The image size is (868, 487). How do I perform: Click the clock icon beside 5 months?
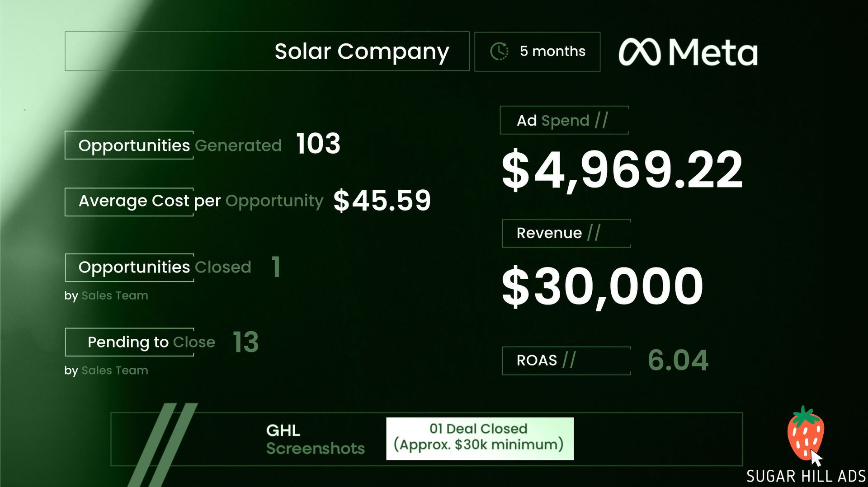pyautogui.click(x=499, y=52)
